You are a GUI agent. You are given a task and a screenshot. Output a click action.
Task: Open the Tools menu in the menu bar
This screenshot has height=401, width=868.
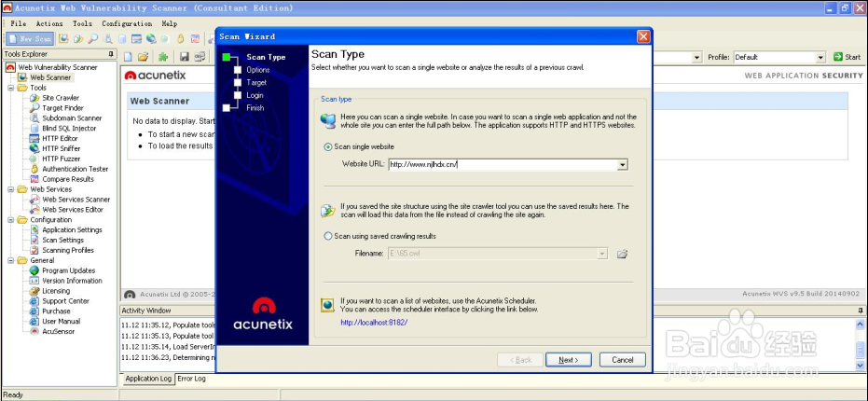(x=82, y=24)
